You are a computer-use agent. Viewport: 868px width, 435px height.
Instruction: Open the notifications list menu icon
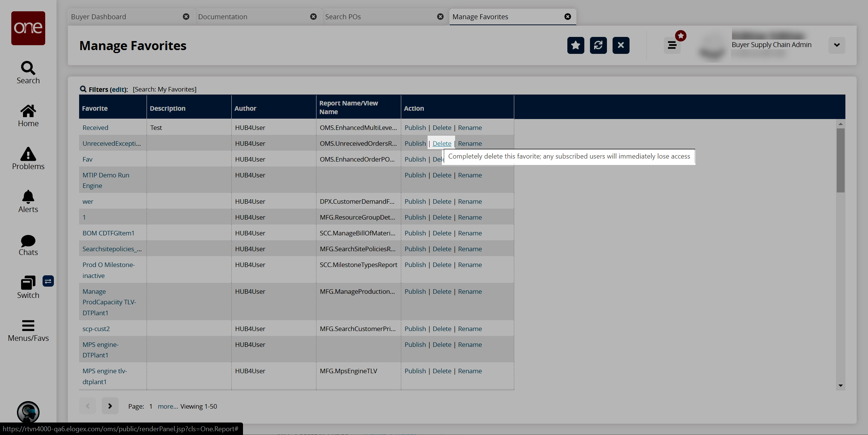pos(672,45)
